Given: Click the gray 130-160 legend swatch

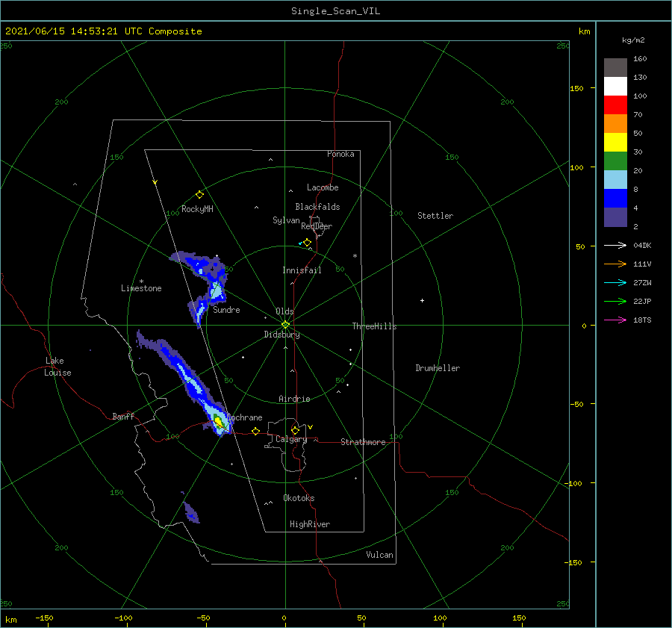Looking at the screenshot, I should (x=615, y=67).
